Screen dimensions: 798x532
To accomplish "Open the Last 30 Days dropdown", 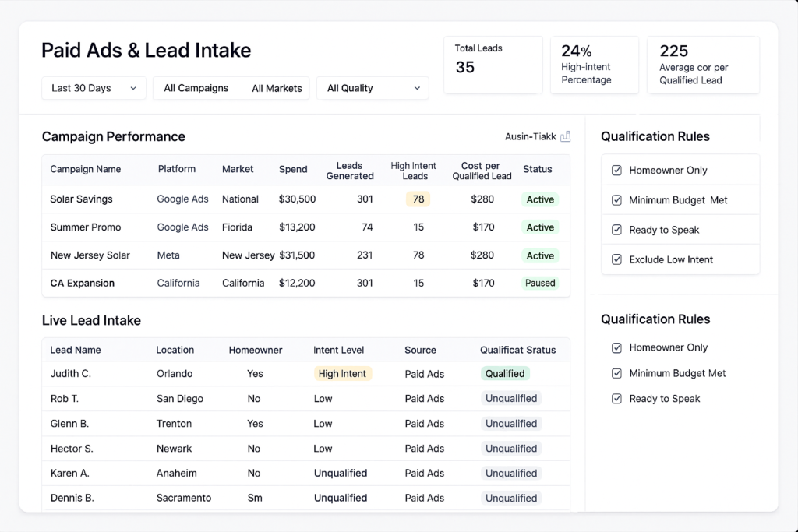I will (94, 88).
